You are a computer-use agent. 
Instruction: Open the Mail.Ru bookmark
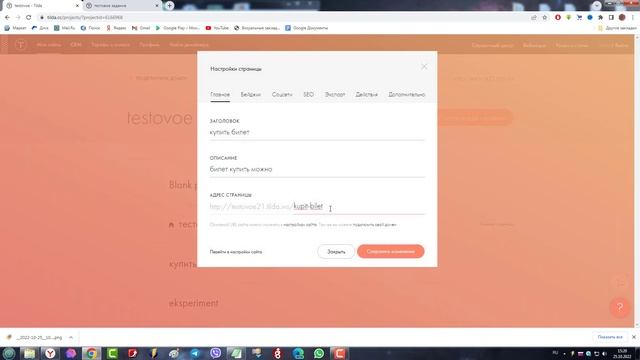[x=64, y=28]
